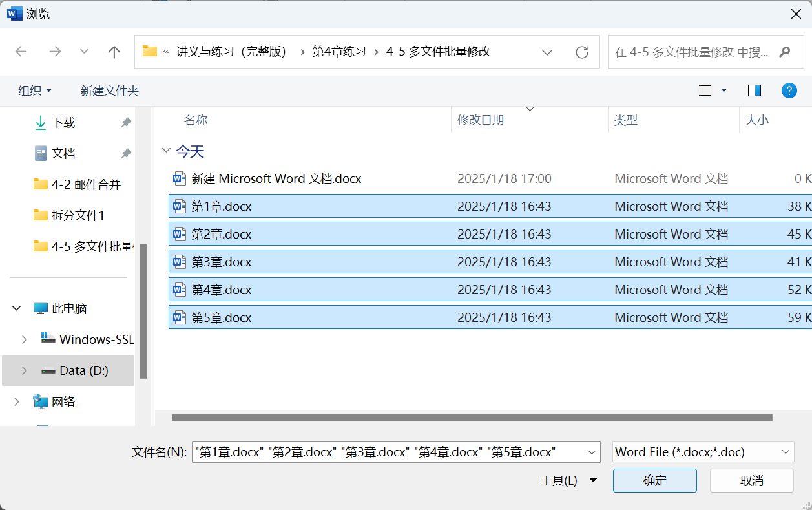
Task: Collapse the 此电脑 tree node
Action: (17, 309)
